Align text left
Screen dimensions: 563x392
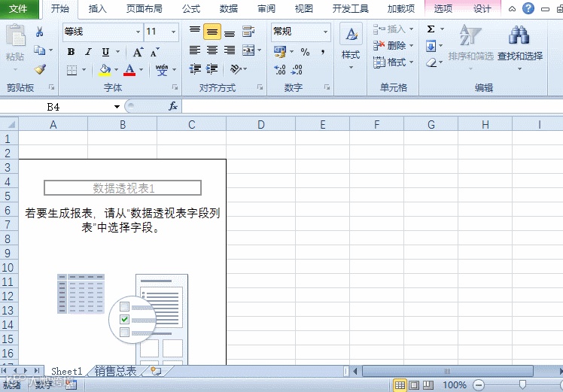coord(195,50)
